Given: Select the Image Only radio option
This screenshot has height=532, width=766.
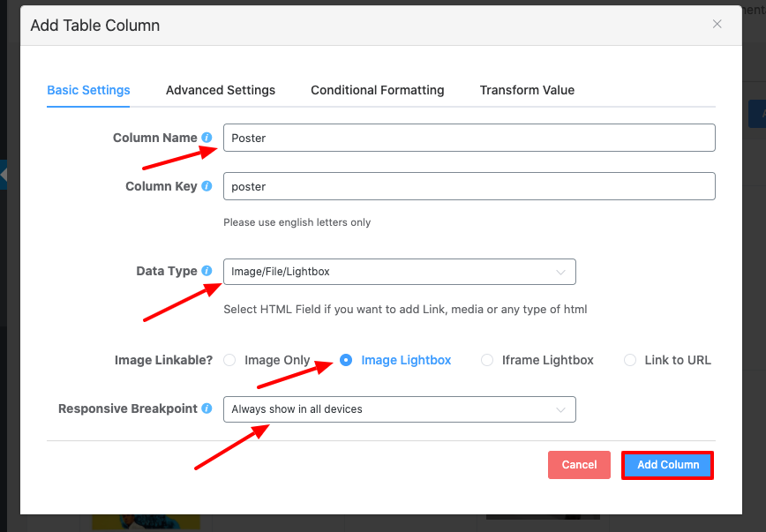Looking at the screenshot, I should 229,360.
